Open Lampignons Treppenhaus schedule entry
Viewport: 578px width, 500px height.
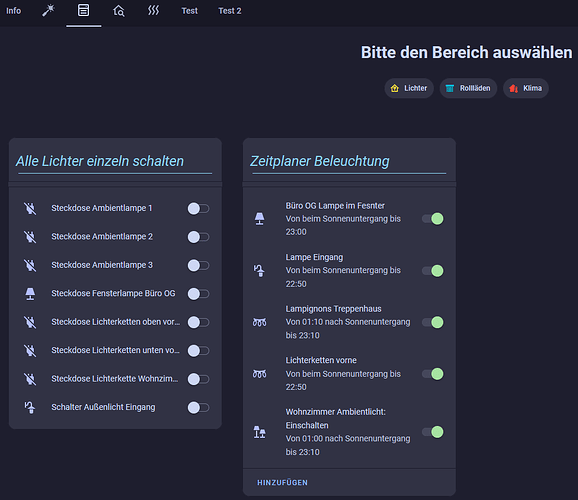[349, 322]
